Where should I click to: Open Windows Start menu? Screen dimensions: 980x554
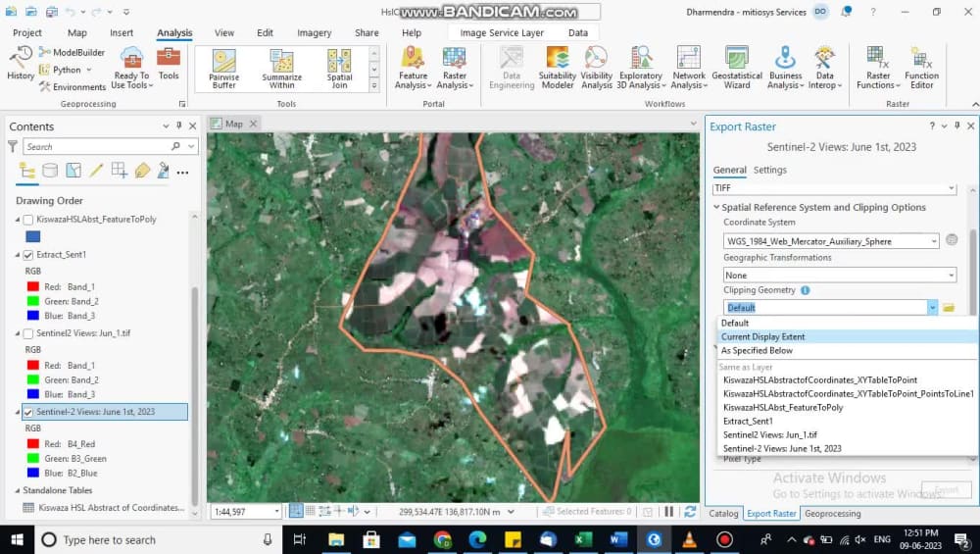click(x=17, y=539)
